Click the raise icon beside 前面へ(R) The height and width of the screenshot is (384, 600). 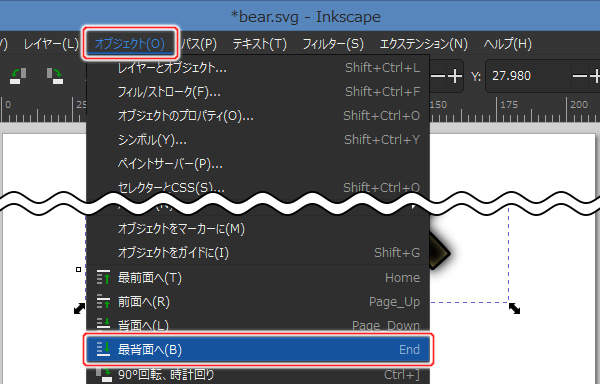103,302
